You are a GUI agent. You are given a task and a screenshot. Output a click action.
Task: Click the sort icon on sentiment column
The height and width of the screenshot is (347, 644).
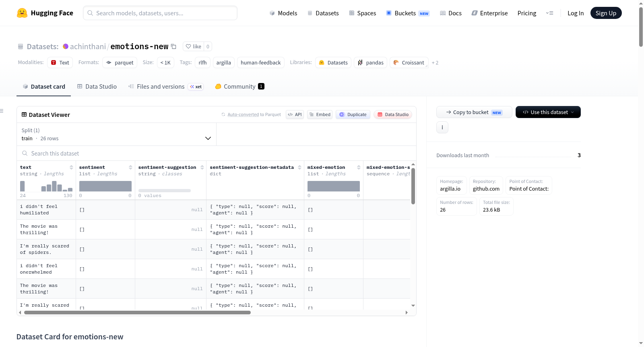click(130, 167)
